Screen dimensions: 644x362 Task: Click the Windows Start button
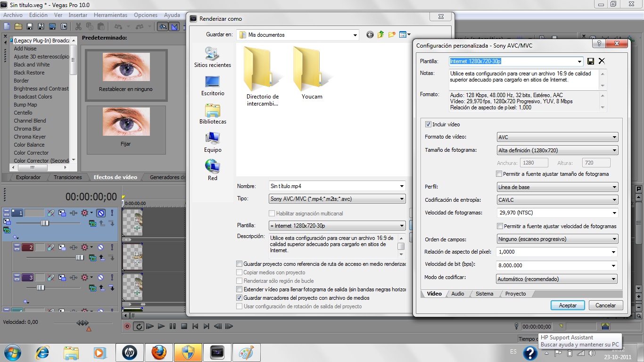point(11,352)
